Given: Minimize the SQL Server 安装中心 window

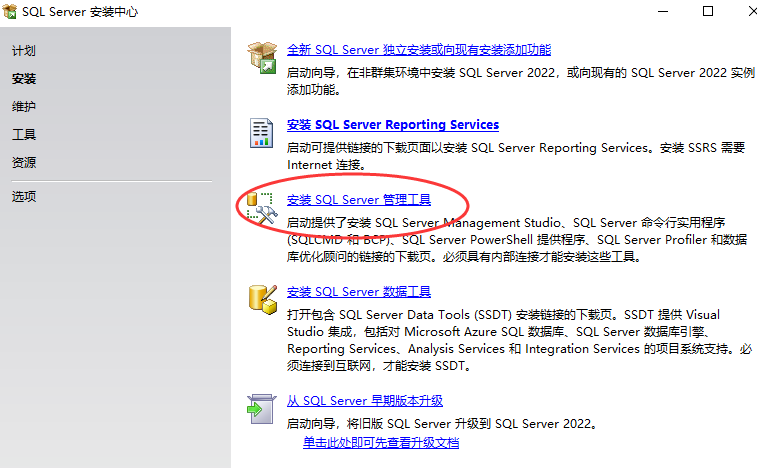Looking at the screenshot, I should click(x=663, y=11).
